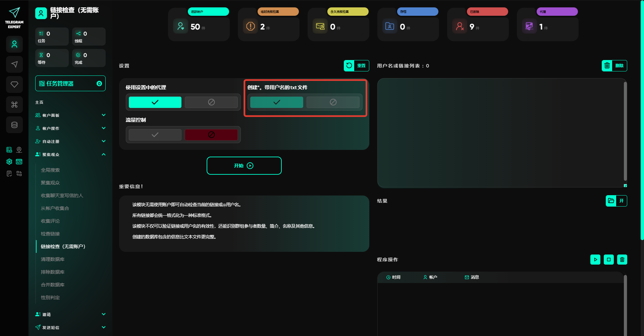The image size is (644, 336).
Task: Click trash icon in 程序操作 section
Action: coord(622,260)
